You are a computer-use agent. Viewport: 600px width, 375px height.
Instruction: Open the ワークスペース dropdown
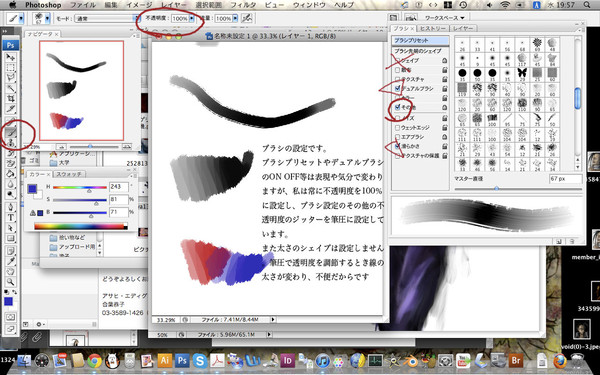tap(444, 18)
